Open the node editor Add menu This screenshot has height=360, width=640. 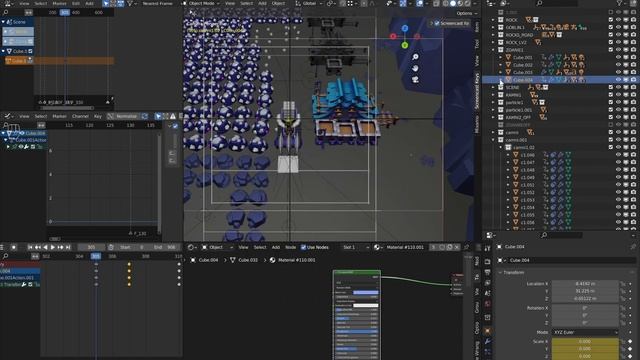click(x=276, y=247)
